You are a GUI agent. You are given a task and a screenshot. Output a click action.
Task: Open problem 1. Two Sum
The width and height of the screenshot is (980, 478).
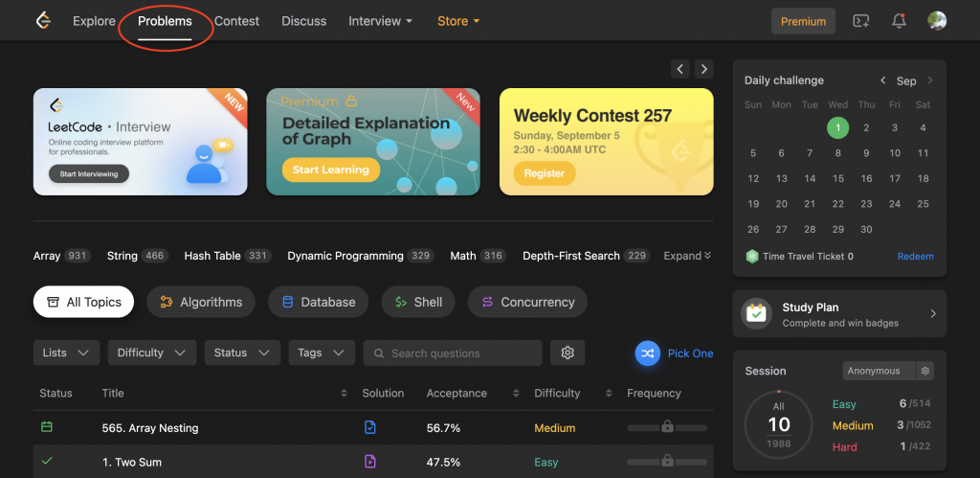[x=132, y=463]
